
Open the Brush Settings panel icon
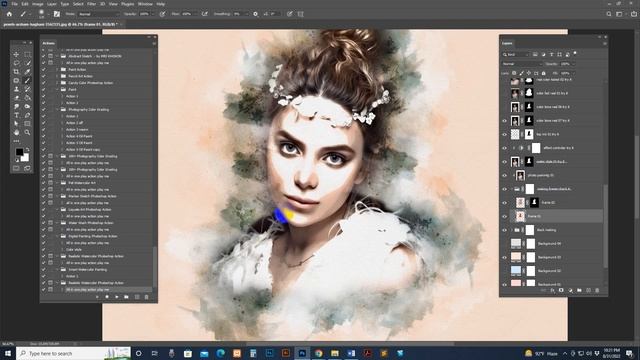click(x=57, y=14)
